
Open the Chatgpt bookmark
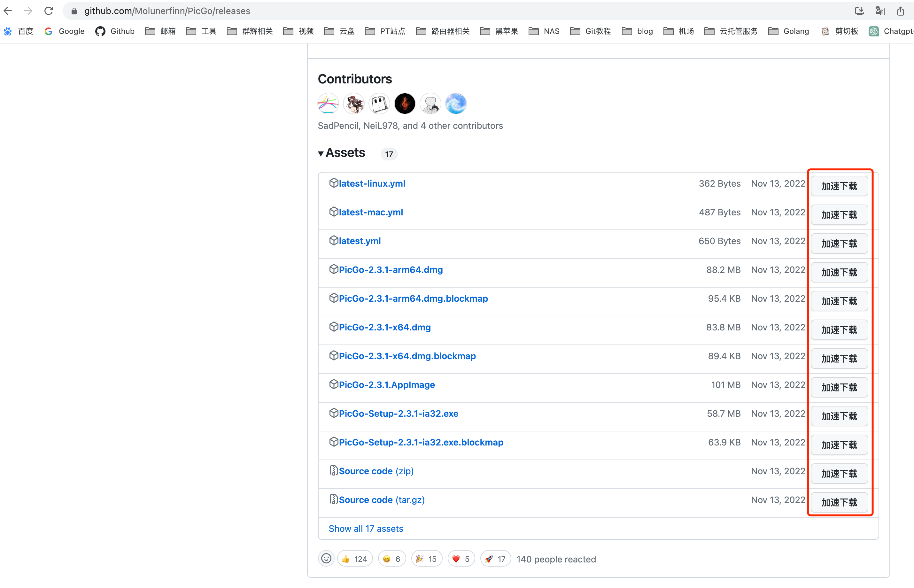click(x=891, y=31)
